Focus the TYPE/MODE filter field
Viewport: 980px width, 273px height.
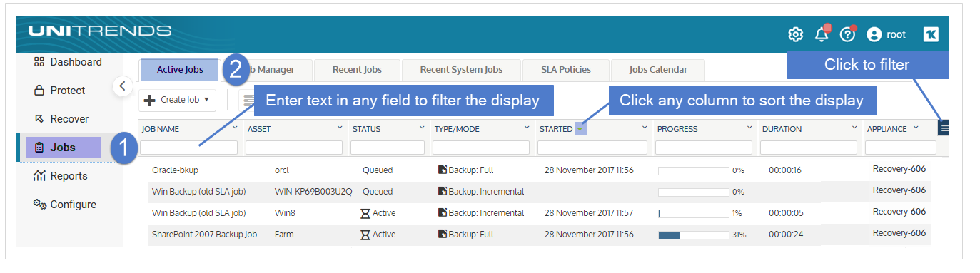[x=480, y=148]
